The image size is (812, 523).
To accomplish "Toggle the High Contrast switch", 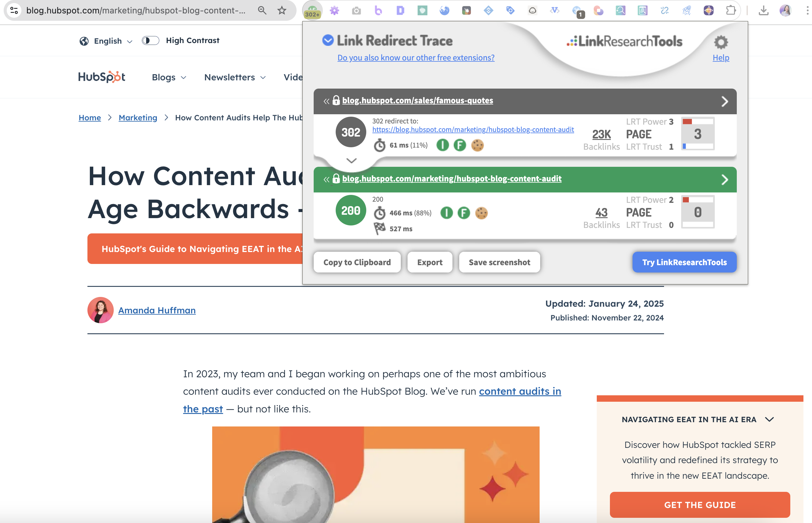I will 150,41.
